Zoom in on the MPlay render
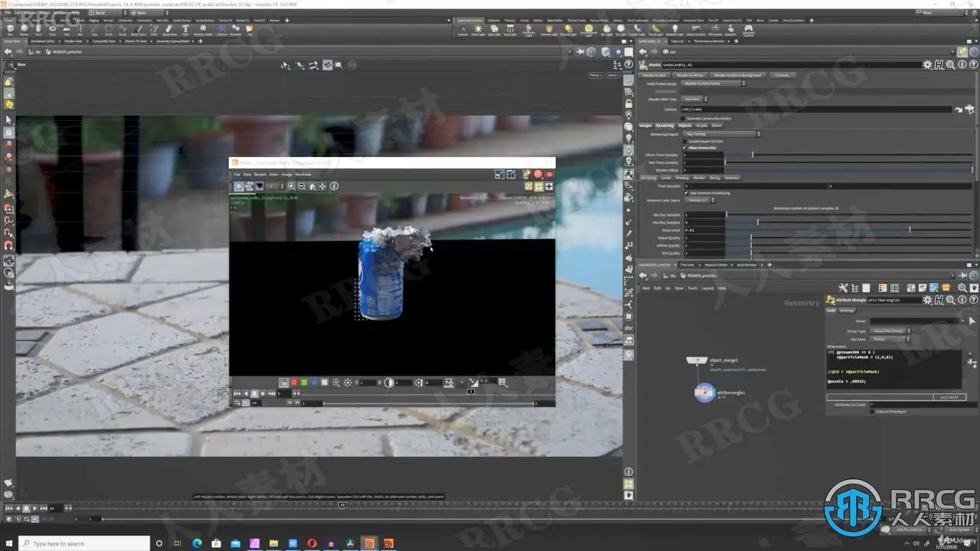Viewport: 980px width, 551px height. [x=292, y=186]
